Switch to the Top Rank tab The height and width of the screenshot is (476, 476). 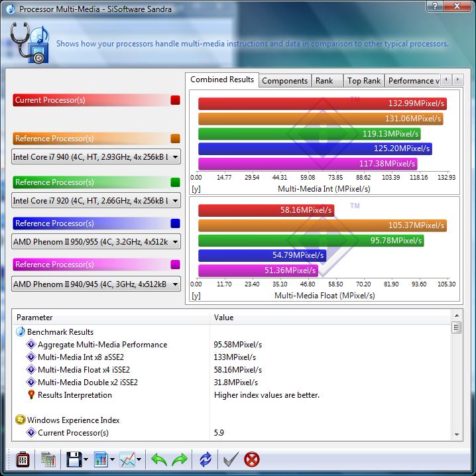[x=364, y=81]
